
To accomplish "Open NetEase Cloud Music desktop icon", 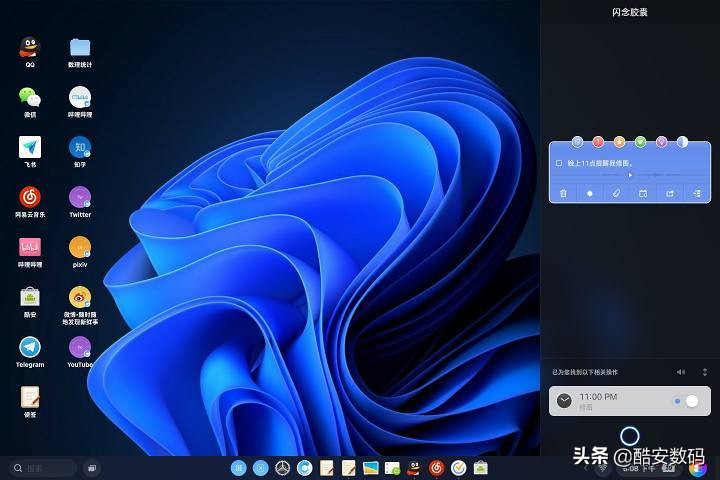I will click(30, 197).
